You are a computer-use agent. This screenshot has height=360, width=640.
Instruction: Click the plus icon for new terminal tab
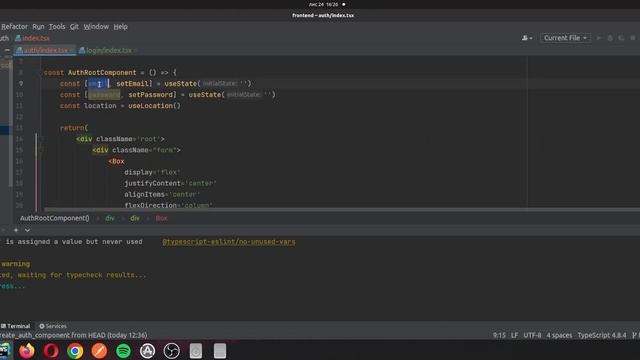tap(16, 230)
